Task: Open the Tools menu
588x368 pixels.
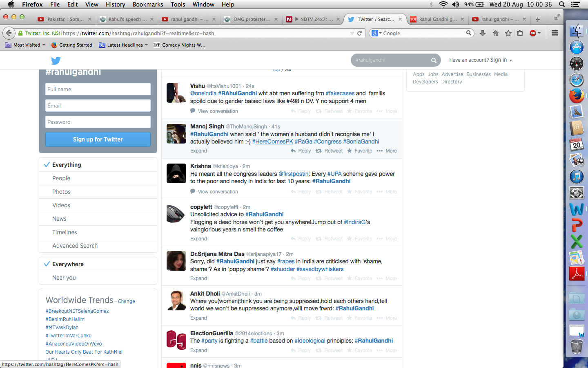Action: (x=178, y=4)
